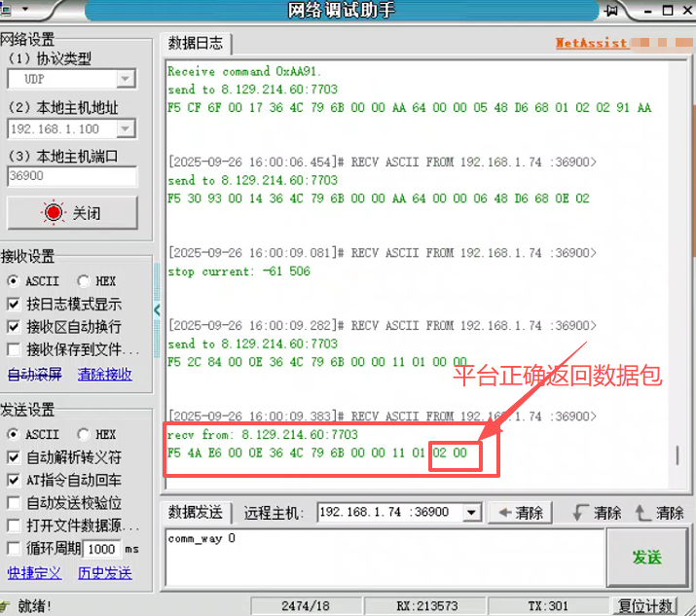696x616 pixels.
Task: Click the 关闭 connection button
Action: pos(72,213)
